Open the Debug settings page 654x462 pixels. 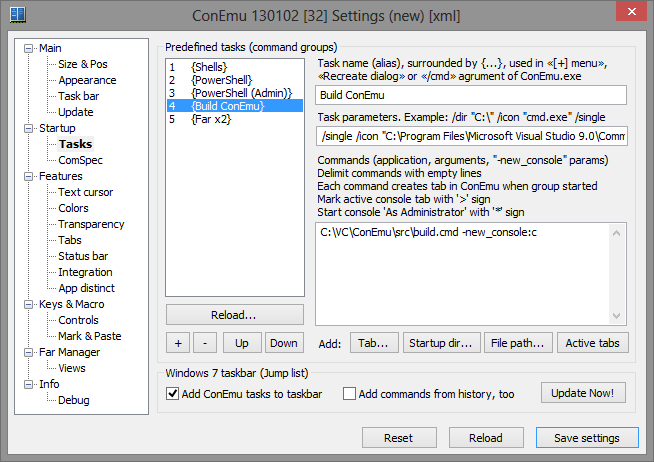tap(73, 400)
